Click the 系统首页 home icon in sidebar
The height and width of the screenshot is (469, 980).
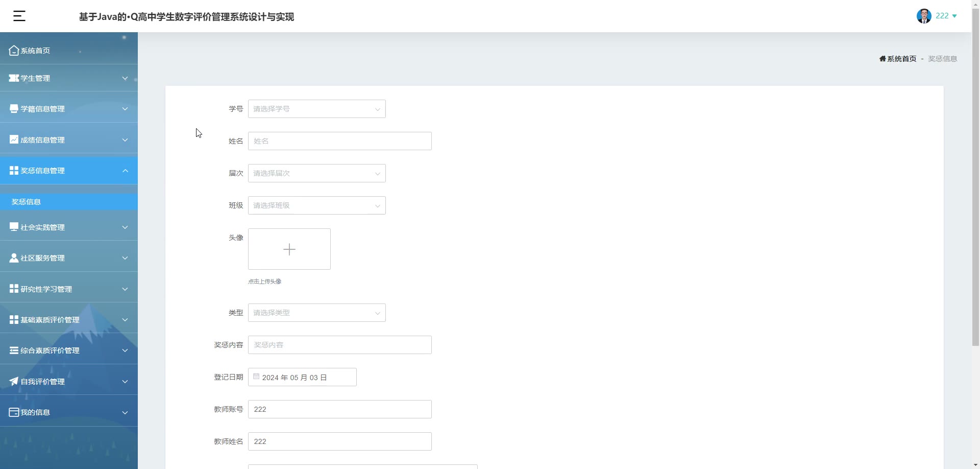coord(14,51)
